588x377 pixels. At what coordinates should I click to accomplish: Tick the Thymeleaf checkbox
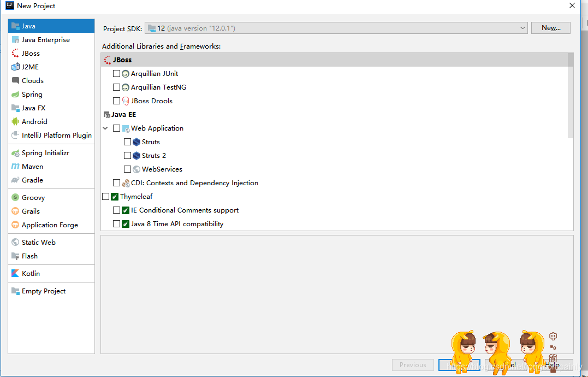click(105, 197)
